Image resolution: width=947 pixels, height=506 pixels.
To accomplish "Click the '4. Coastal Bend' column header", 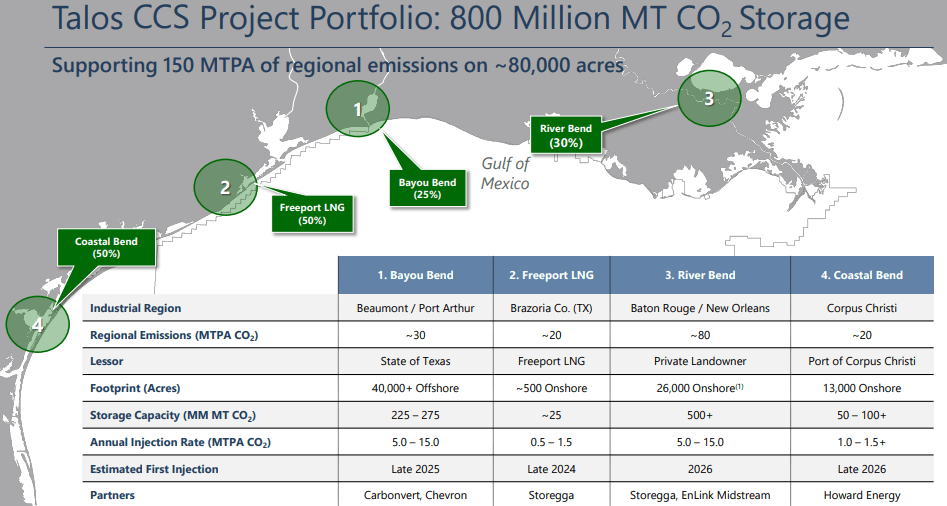I will [x=862, y=275].
